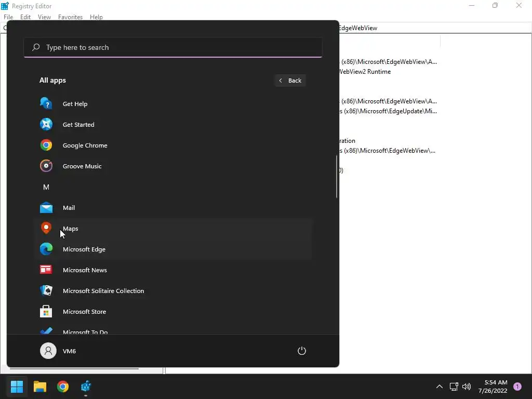Click the Registry Editor title bar icon
The image size is (532, 399).
click(5, 6)
